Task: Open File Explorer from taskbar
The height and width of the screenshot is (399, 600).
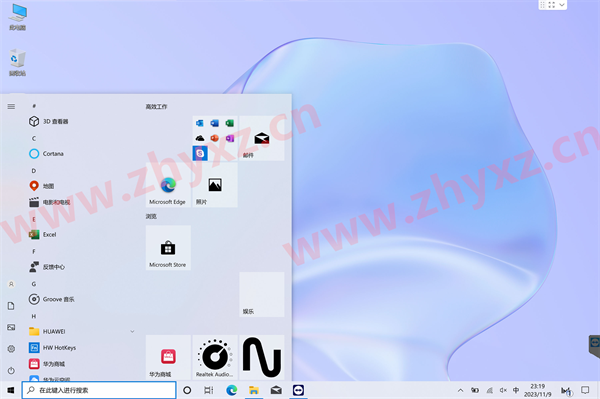Action: (254, 390)
